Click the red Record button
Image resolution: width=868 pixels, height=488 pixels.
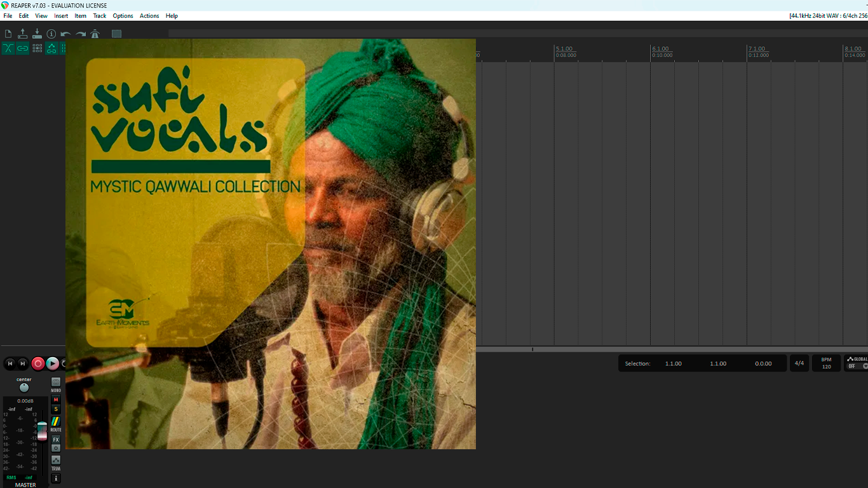point(38,363)
